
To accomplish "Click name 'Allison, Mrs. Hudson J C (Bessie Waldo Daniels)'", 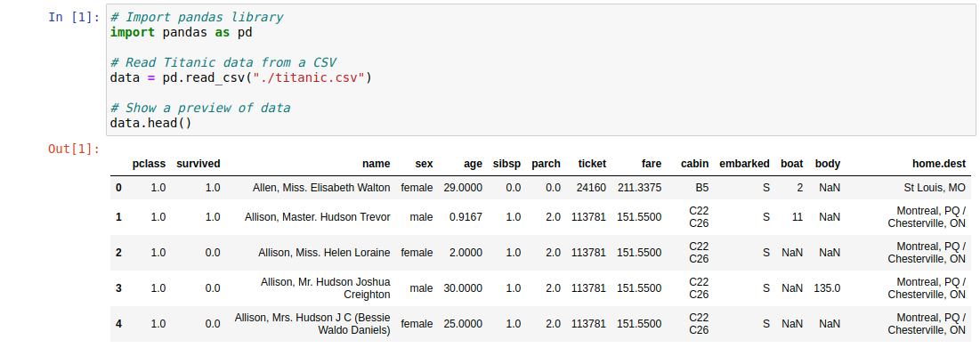I will (x=312, y=324).
